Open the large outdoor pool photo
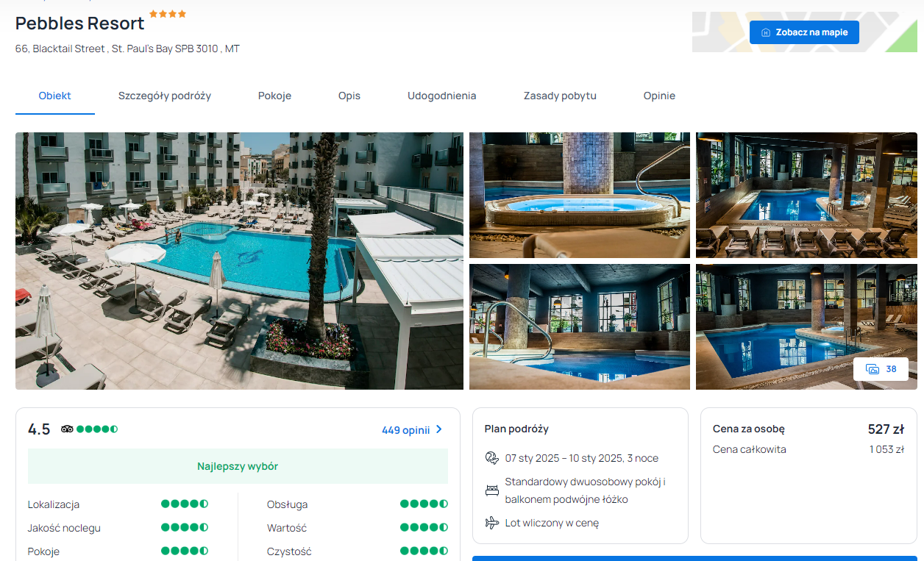The image size is (924, 561). pos(239,261)
